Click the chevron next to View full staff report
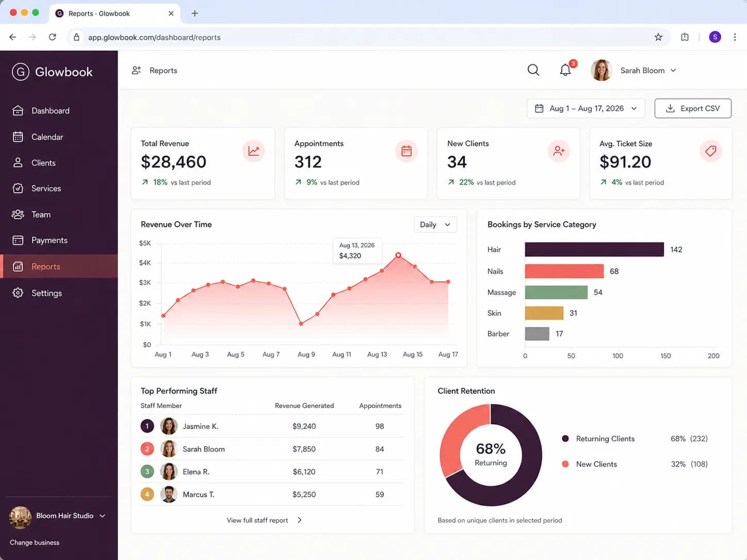The image size is (747, 560). (300, 520)
